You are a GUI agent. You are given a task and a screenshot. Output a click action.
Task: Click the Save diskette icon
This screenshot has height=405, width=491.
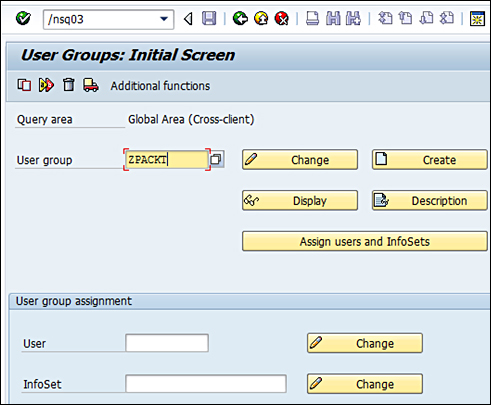tap(209, 19)
